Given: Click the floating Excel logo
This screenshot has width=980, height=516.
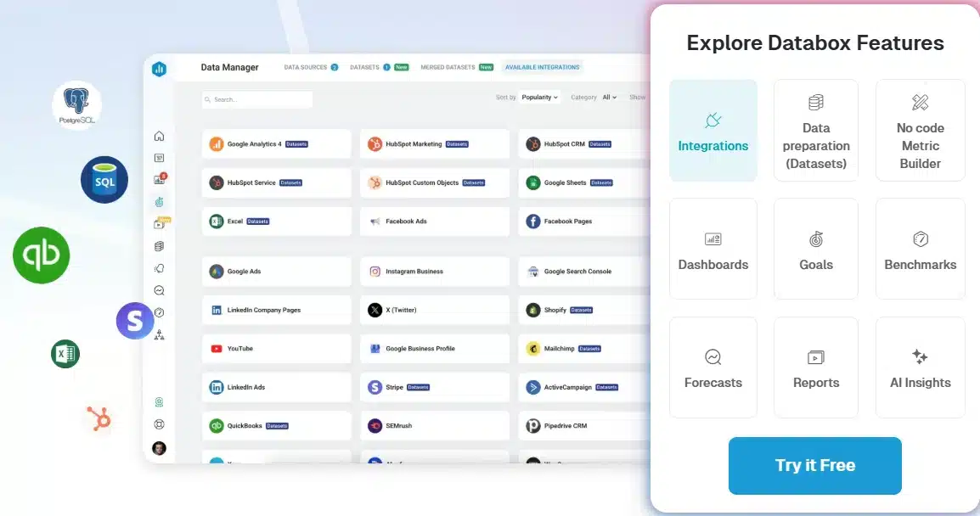Looking at the screenshot, I should click(x=65, y=354).
